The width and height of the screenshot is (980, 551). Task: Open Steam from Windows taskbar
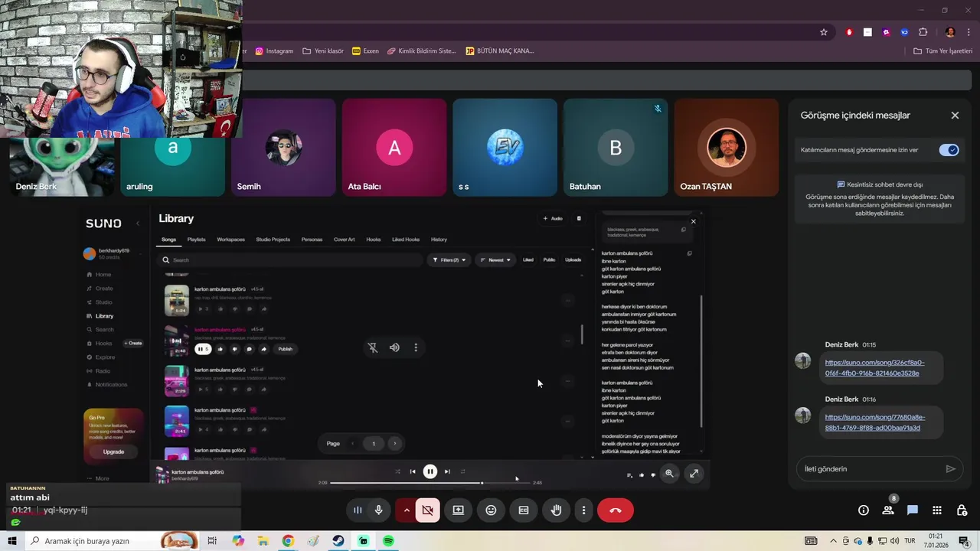(x=338, y=541)
